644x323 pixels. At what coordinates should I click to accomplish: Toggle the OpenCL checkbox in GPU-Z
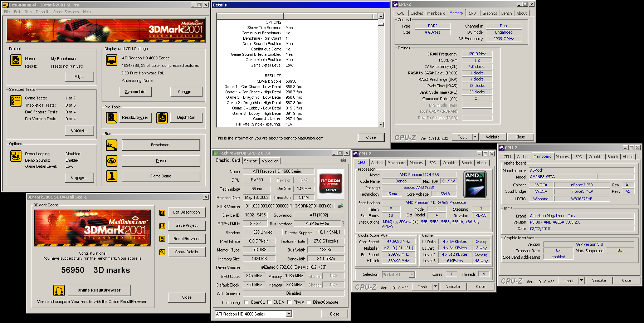247,302
